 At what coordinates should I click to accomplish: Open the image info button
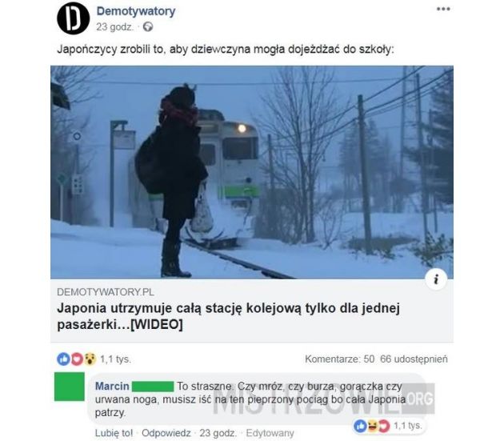(436, 279)
